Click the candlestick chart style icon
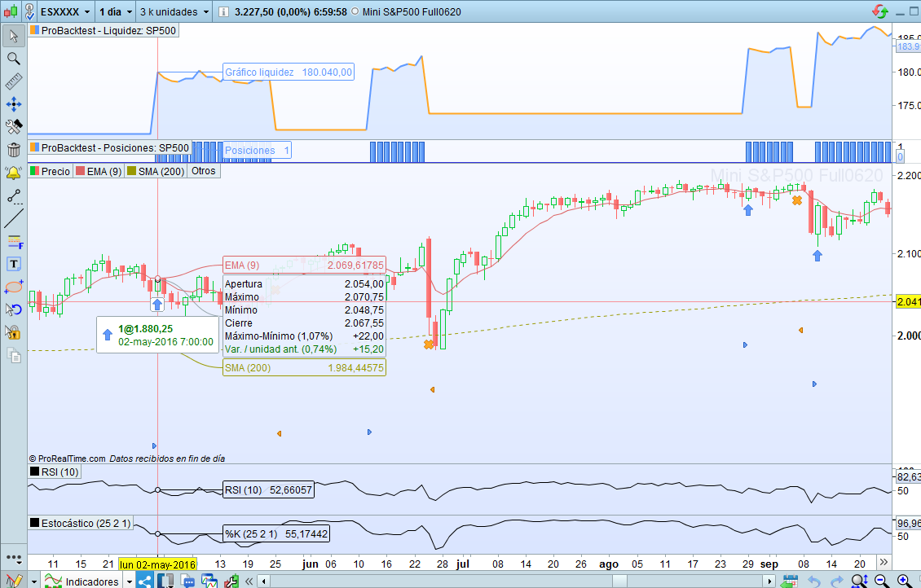The height and width of the screenshot is (588, 921). coord(11,11)
